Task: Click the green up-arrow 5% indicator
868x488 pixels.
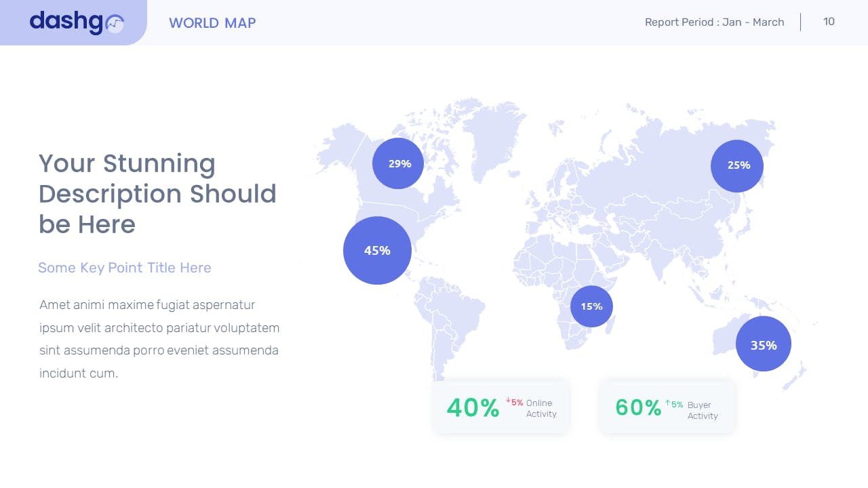Action: pos(674,404)
